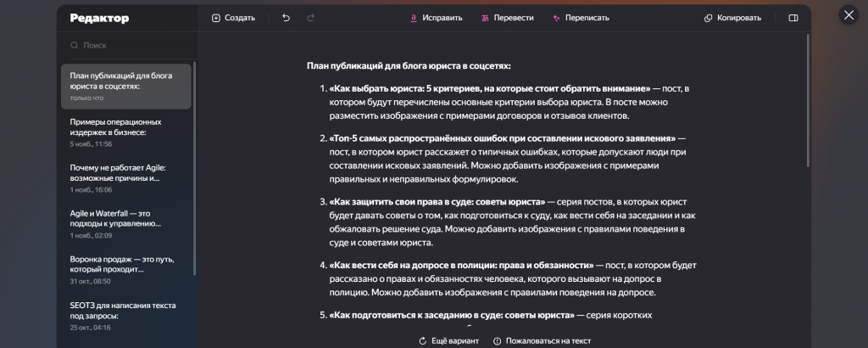868x348 pixels.
Task: Toggle the side panel layout icon
Action: [793, 18]
